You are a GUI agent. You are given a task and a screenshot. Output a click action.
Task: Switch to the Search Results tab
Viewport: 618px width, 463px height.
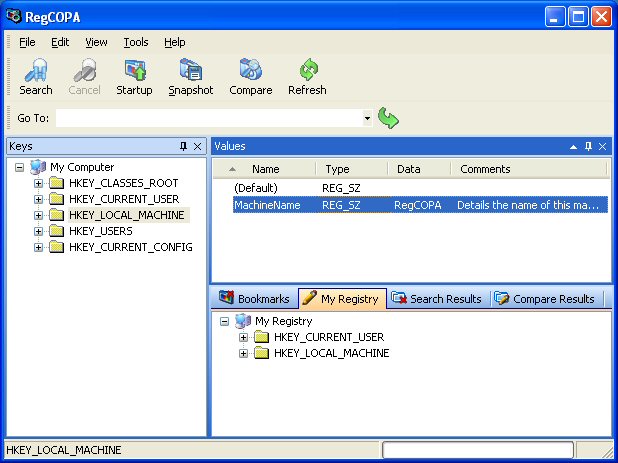(437, 299)
